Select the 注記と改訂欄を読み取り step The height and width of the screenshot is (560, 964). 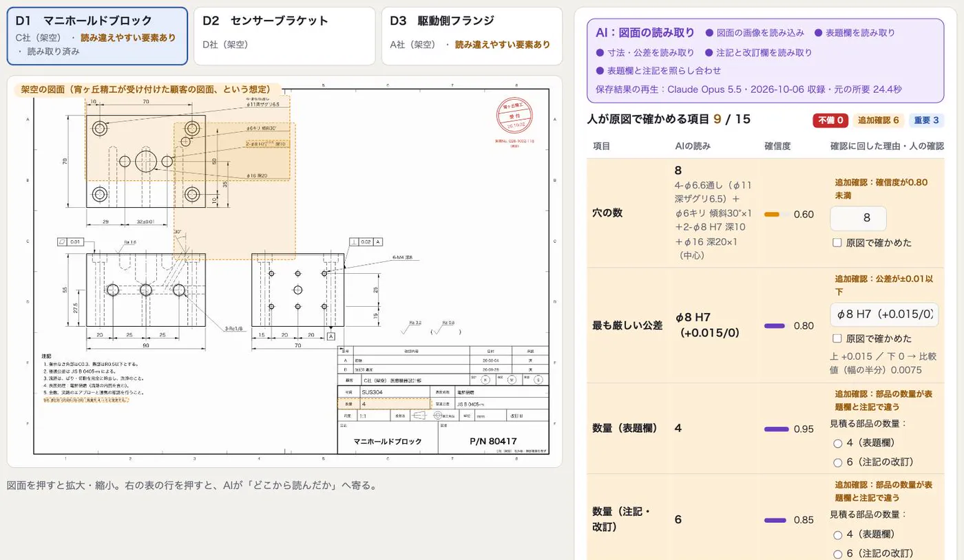759,52
